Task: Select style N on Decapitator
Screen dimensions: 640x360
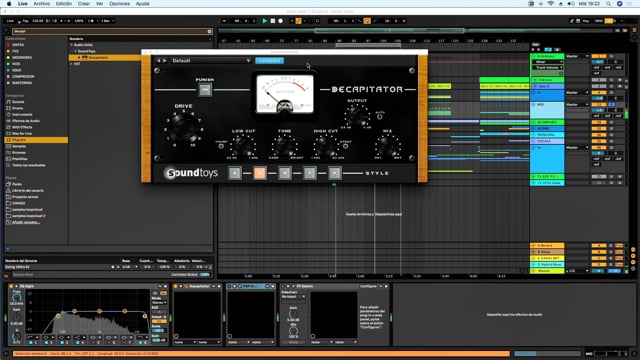Action: [x=284, y=173]
